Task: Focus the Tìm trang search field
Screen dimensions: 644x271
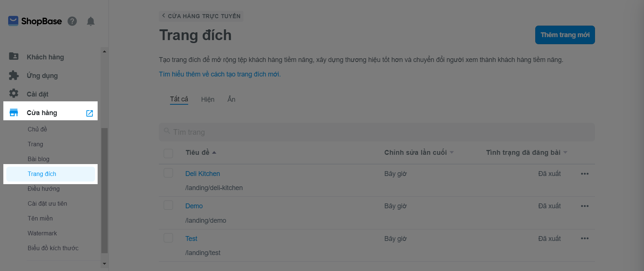Action: click(376, 132)
